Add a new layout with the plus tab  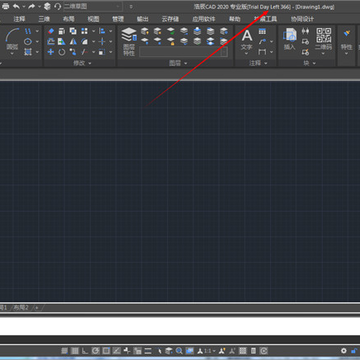click(x=37, y=308)
